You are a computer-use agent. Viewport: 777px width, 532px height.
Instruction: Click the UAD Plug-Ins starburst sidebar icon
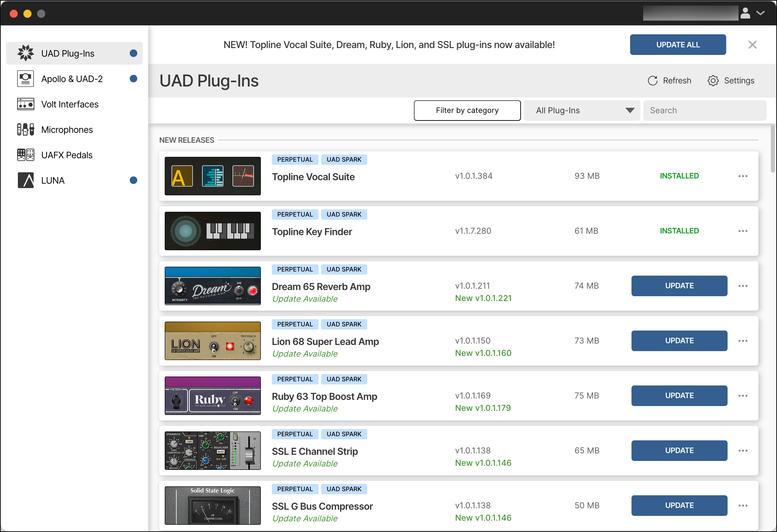click(x=26, y=53)
